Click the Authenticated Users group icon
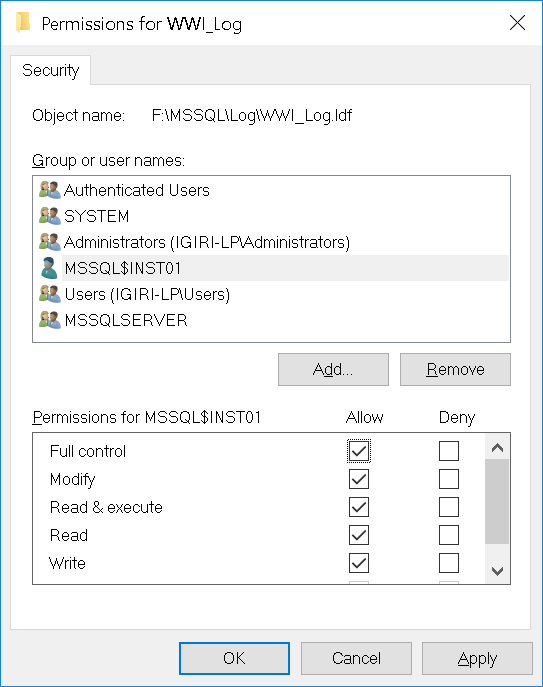 click(x=50, y=190)
